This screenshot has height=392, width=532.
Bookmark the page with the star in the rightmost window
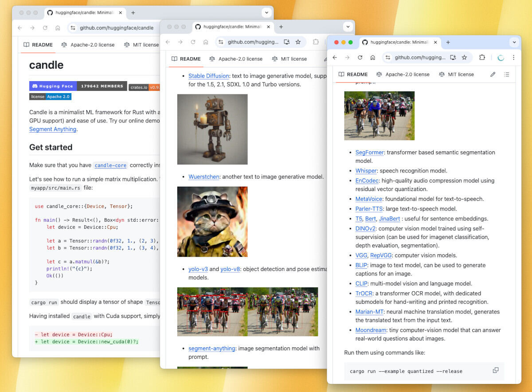point(464,58)
